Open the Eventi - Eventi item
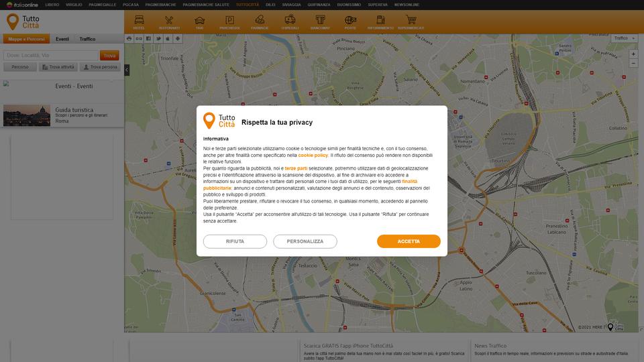Image resolution: width=644 pixels, height=362 pixels. [74, 86]
